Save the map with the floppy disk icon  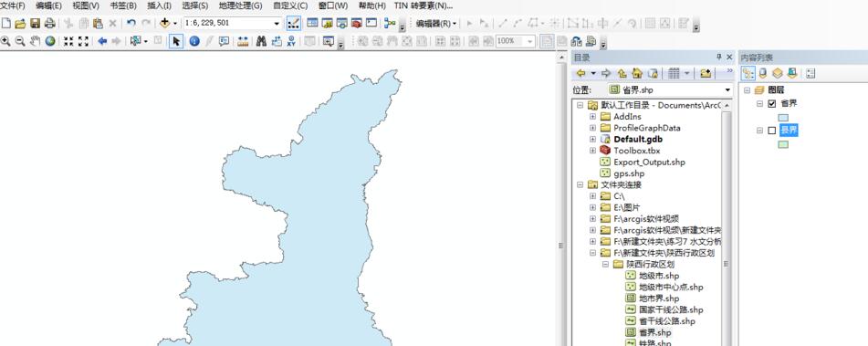tap(35, 23)
